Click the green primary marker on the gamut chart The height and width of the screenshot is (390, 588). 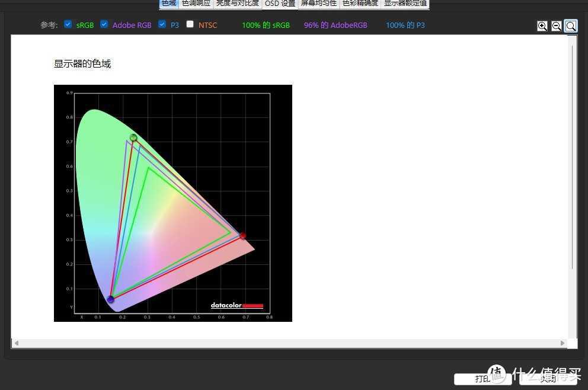point(133,138)
